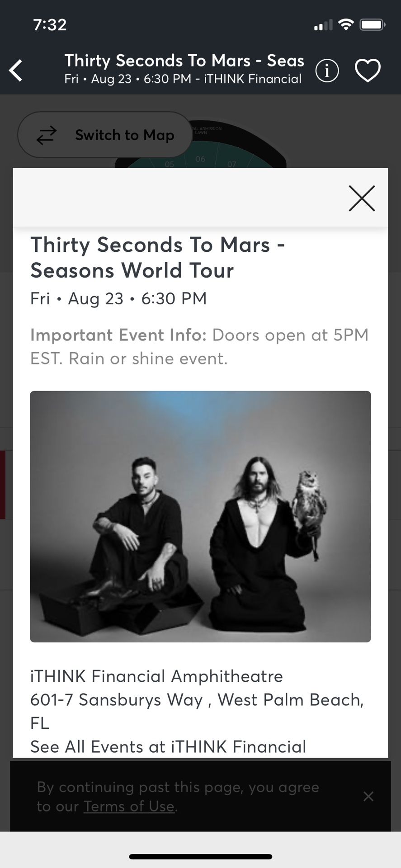Image resolution: width=401 pixels, height=868 pixels.
Task: Tap the home indicator bar
Action: click(200, 856)
